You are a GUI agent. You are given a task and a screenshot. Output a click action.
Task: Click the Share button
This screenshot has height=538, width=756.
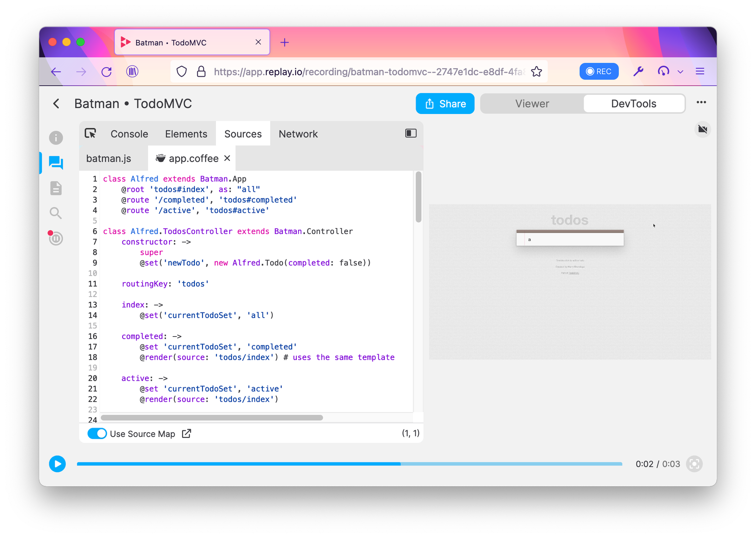[x=445, y=104]
